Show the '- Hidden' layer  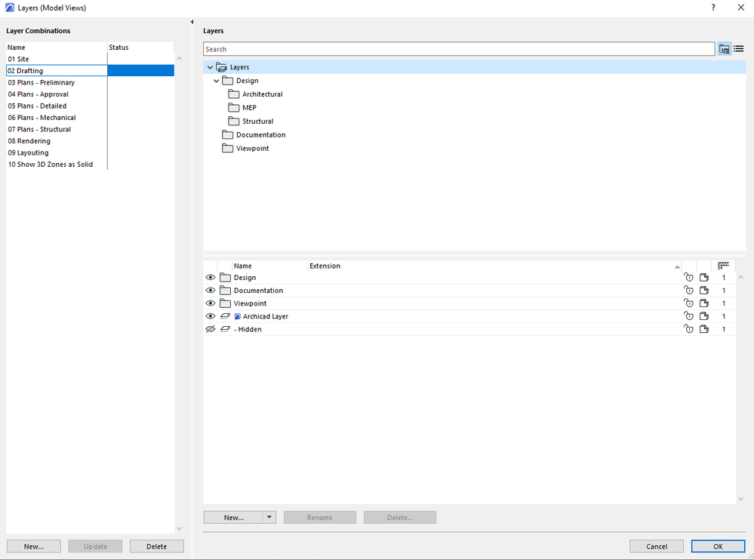click(211, 328)
